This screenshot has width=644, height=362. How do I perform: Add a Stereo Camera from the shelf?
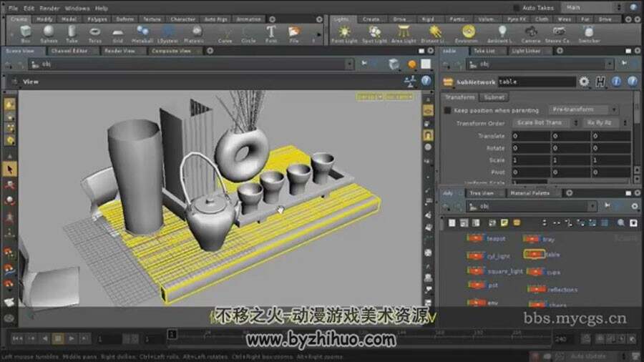(x=557, y=34)
